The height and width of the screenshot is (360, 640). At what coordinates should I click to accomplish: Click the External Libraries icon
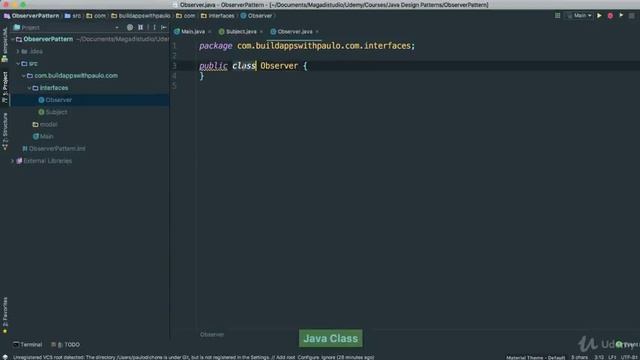click(19, 161)
